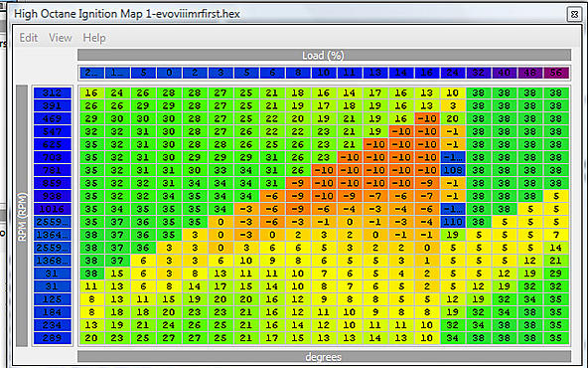Screen dimensions: 588x368
Task: Click the 1016 RPM axis header
Action: pos(52,209)
